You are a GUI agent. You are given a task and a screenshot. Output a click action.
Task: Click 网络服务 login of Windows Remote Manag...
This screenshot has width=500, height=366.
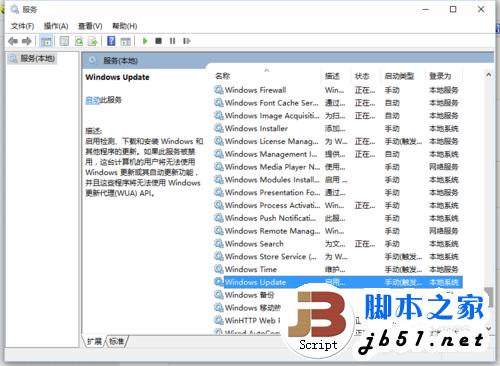point(444,231)
